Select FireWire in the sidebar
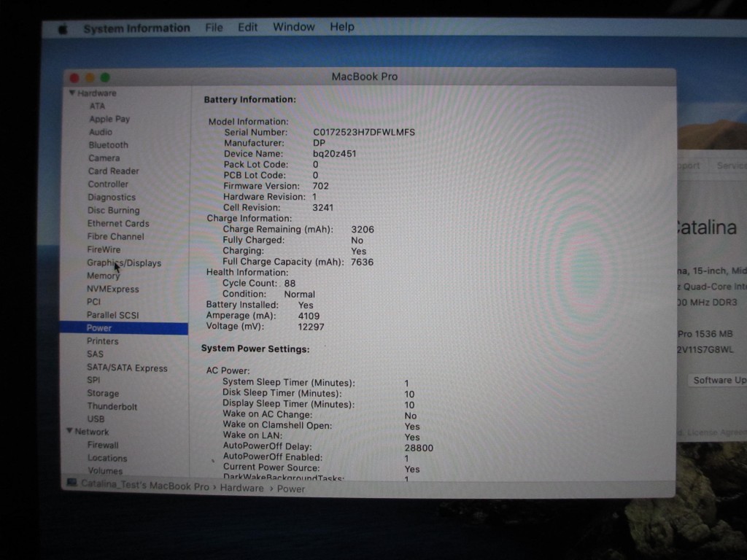This screenshot has width=747, height=560. click(x=104, y=249)
